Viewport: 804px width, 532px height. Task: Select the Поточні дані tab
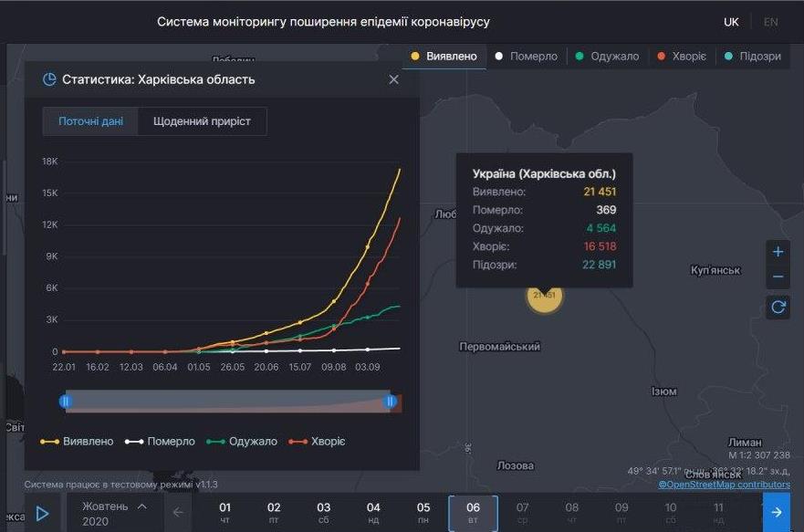click(x=93, y=120)
